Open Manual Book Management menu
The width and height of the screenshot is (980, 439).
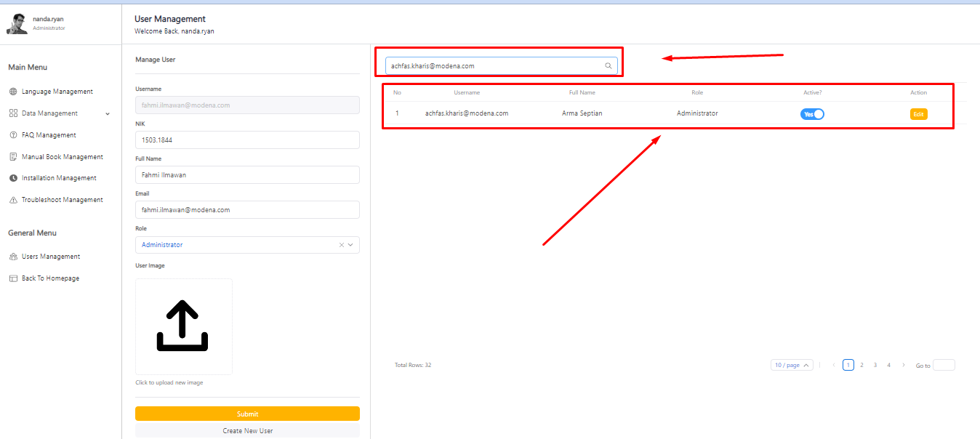click(62, 157)
